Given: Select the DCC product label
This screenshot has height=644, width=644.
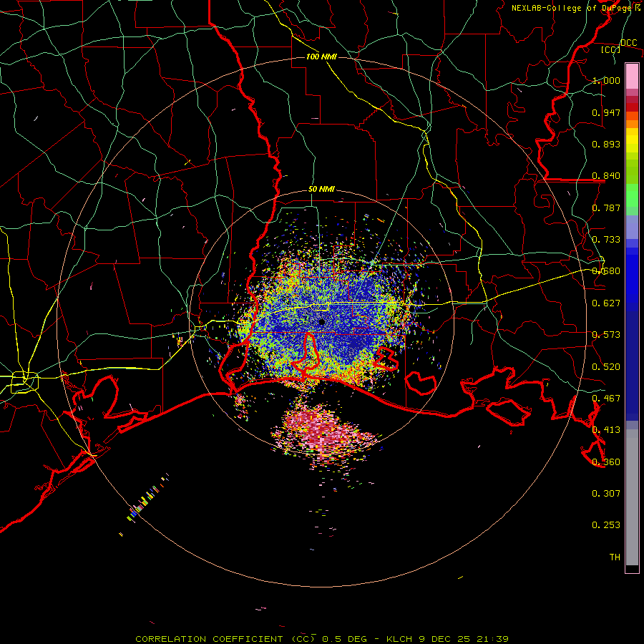Looking at the screenshot, I should tap(628, 43).
